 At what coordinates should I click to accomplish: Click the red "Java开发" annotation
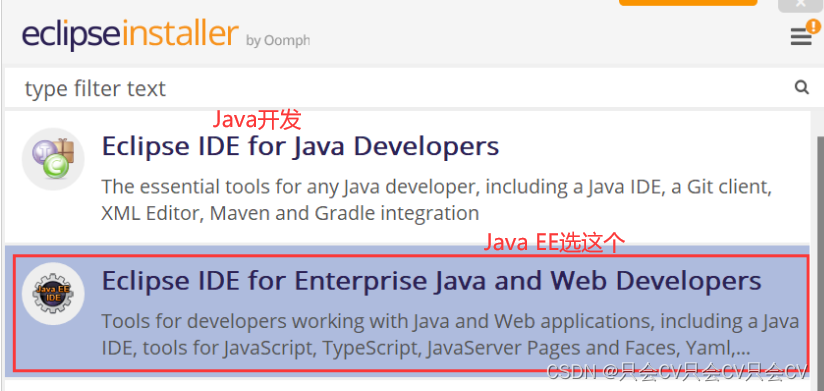[256, 120]
